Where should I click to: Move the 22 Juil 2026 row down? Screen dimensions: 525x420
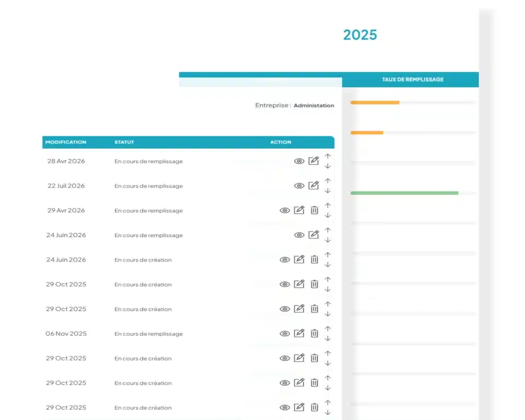328,191
